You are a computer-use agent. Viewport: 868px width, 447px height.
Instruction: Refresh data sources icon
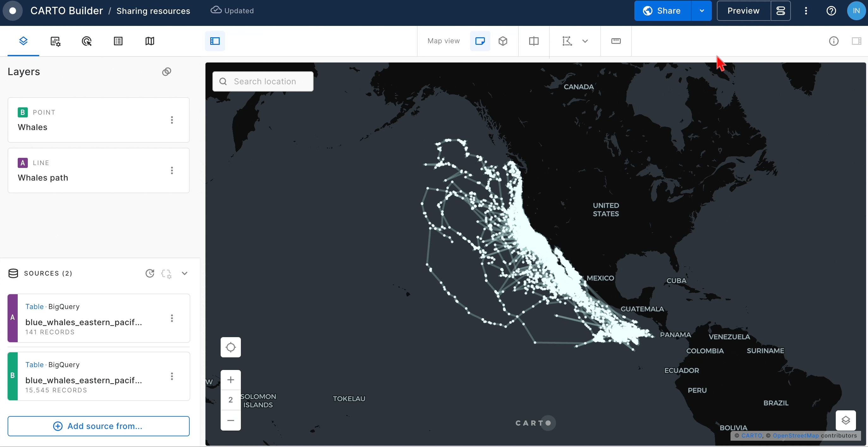click(150, 273)
